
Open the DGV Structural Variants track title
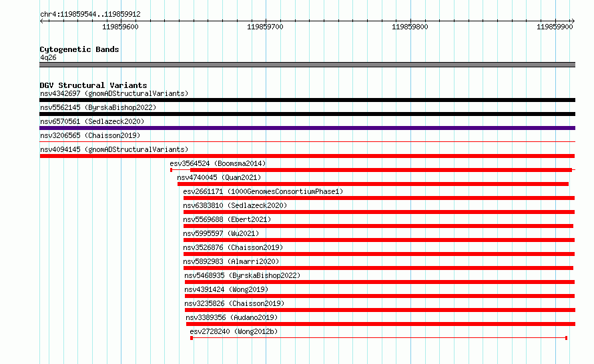click(93, 85)
